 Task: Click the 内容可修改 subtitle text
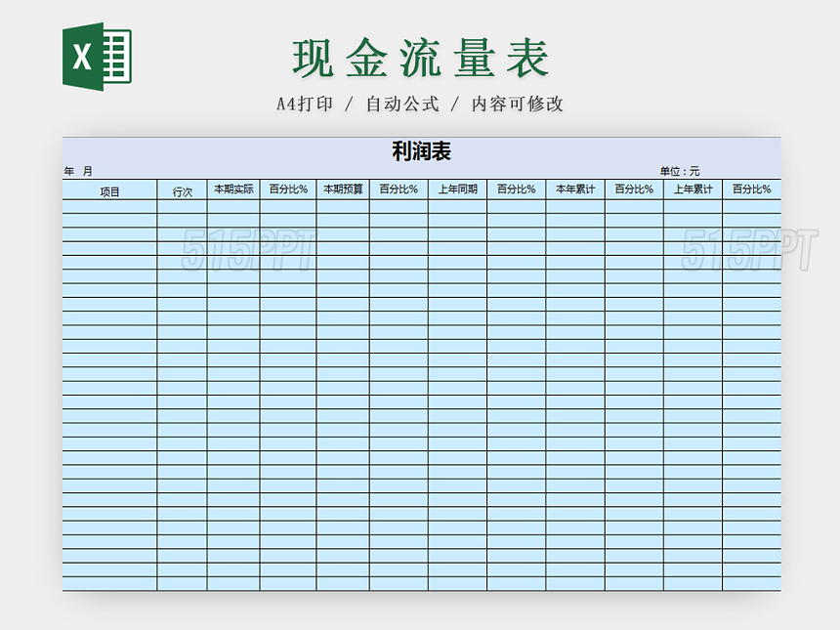tap(518, 104)
